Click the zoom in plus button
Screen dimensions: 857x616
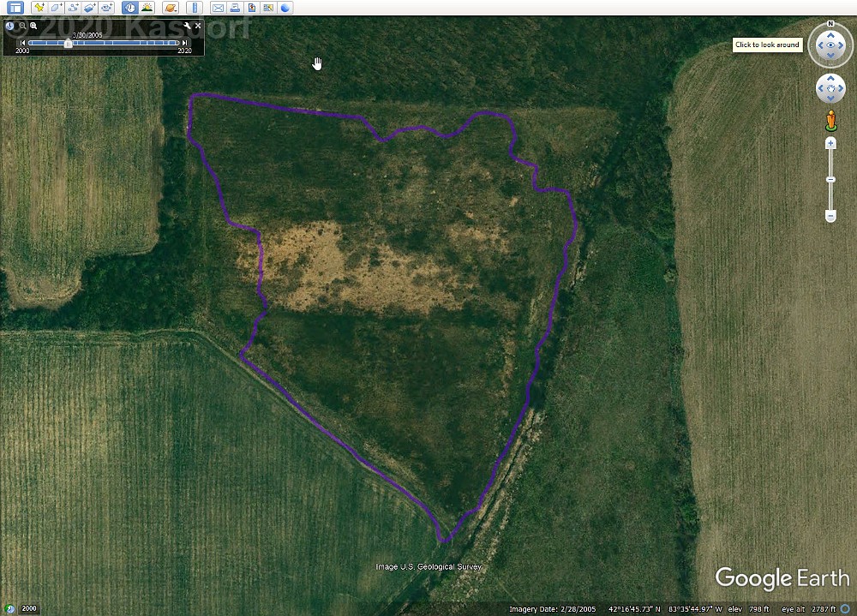coord(830,143)
